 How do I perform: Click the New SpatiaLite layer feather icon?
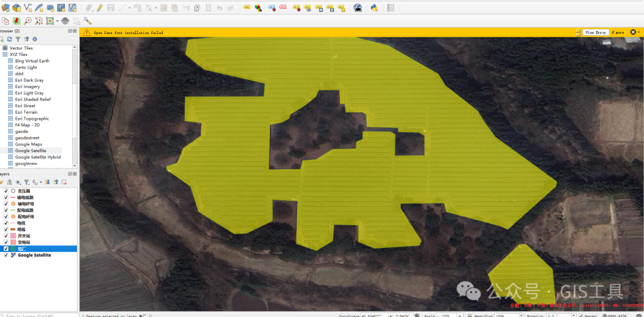pos(39,7)
